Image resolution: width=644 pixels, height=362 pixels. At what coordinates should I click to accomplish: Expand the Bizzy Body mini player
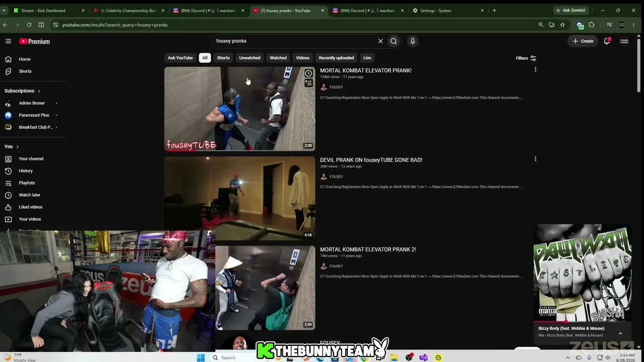click(x=620, y=333)
